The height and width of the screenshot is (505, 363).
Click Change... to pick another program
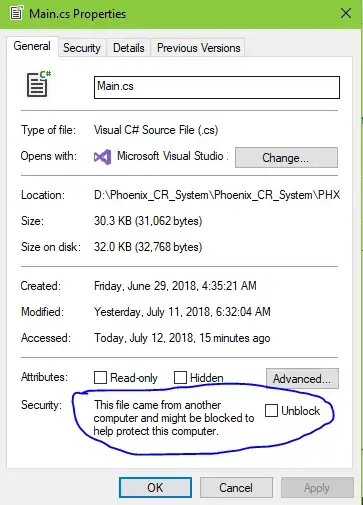pyautogui.click(x=286, y=157)
